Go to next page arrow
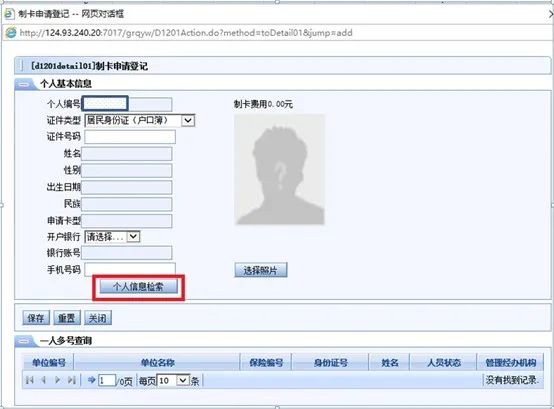 pos(57,380)
